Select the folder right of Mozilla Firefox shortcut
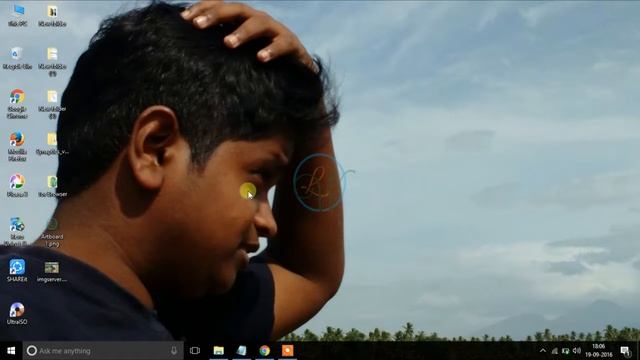Screen dimensions: 640x360 52,144
